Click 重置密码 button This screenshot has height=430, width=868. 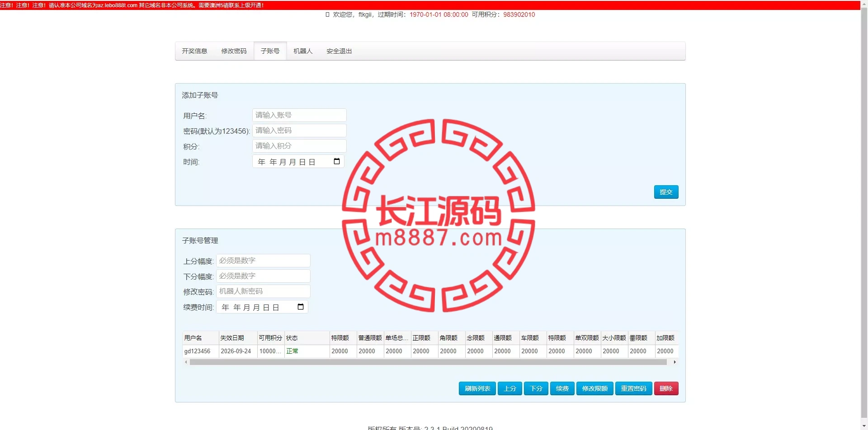633,388
